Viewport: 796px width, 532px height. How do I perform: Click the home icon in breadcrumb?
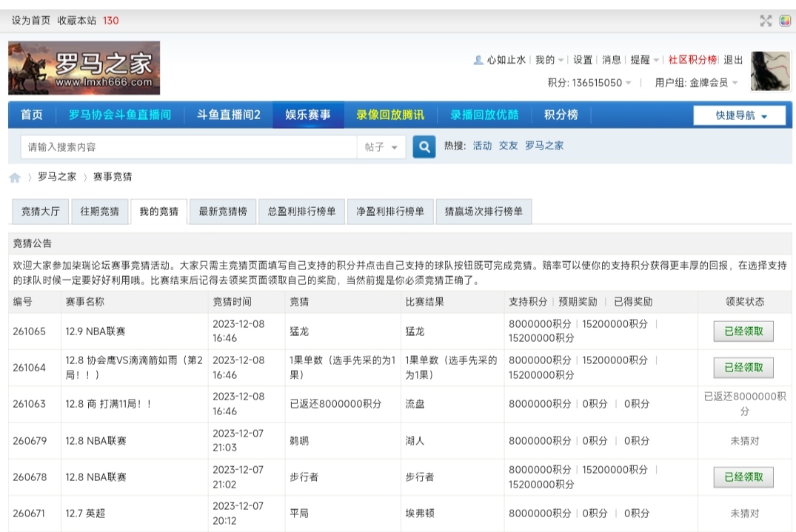pyautogui.click(x=15, y=178)
